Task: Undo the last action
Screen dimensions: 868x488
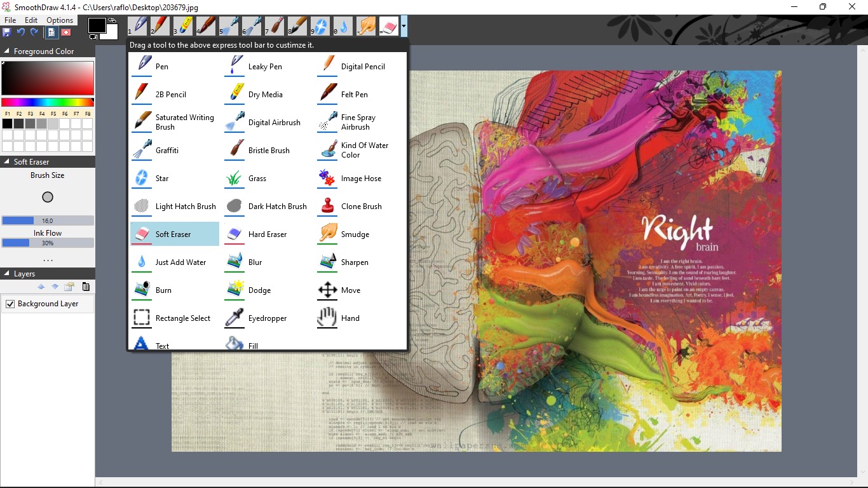Action: (x=21, y=32)
